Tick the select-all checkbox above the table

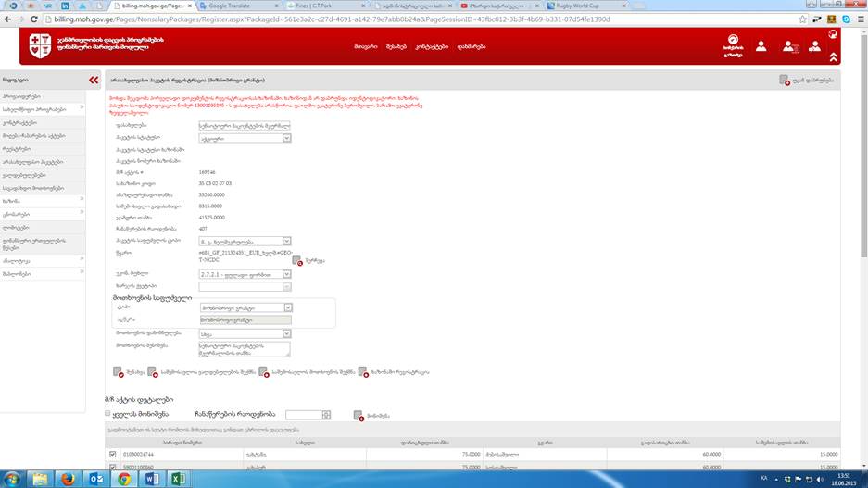pyautogui.click(x=109, y=414)
